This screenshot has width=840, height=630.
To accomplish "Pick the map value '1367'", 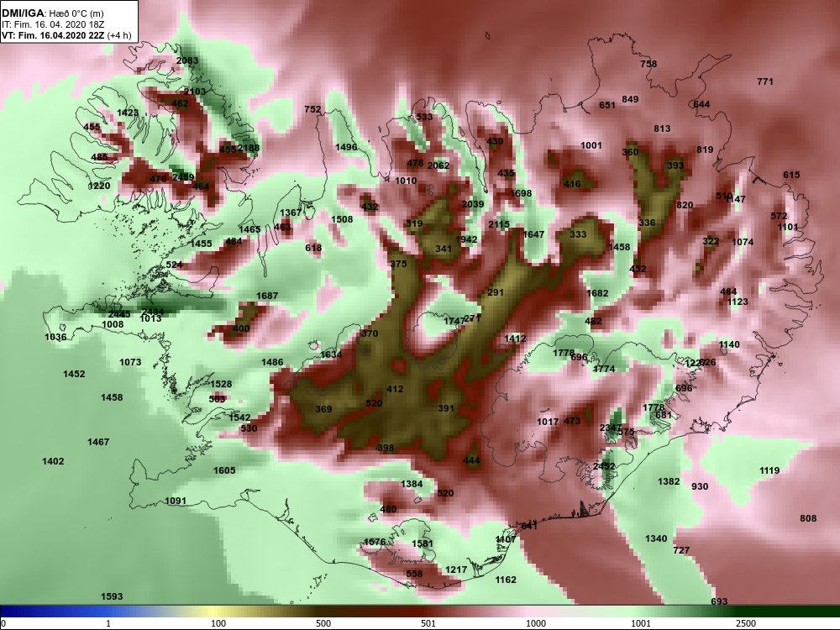I will click(291, 213).
